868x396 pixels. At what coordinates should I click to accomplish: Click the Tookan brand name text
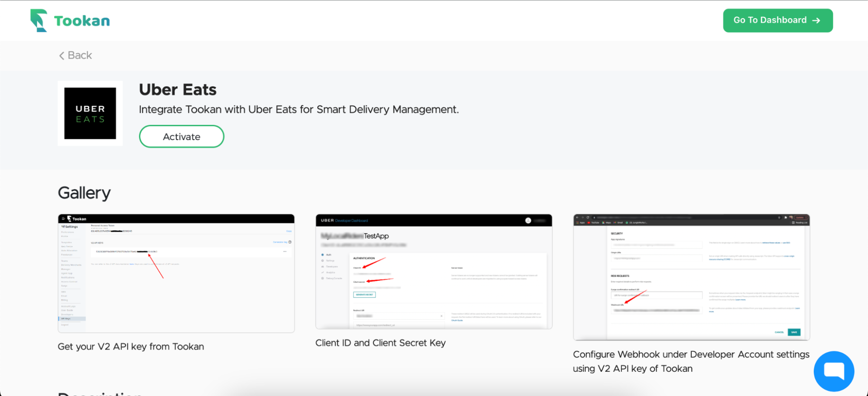(x=82, y=21)
